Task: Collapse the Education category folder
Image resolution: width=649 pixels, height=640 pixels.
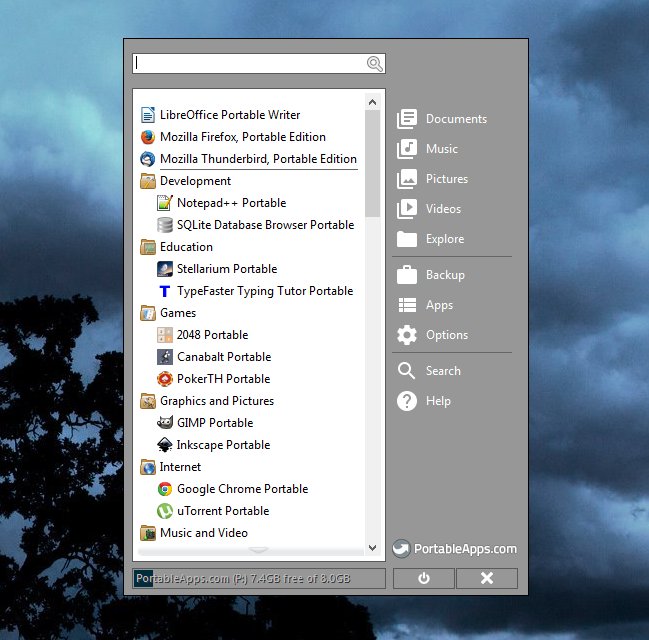Action: coord(148,247)
